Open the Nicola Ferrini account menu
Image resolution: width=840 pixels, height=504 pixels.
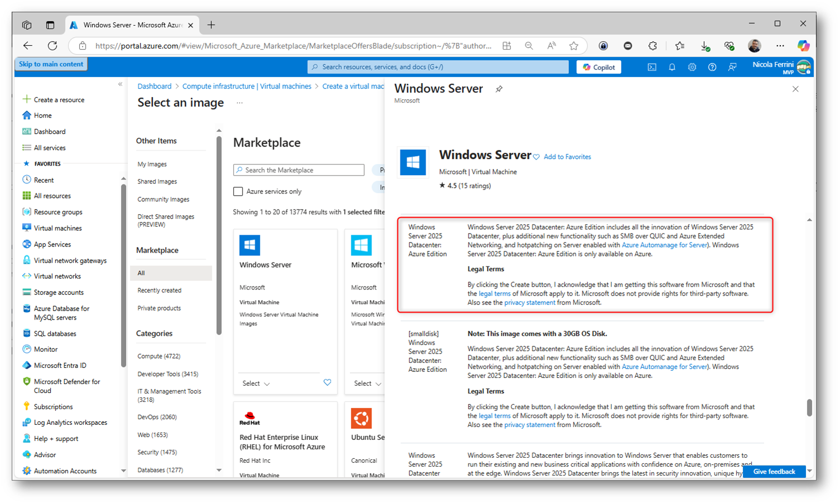tap(781, 67)
